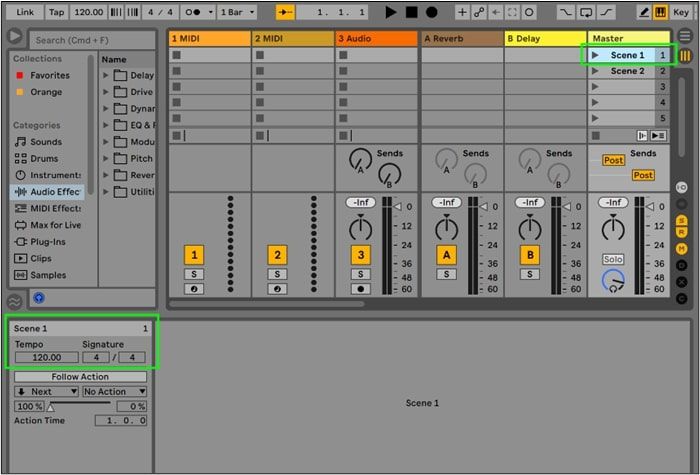Screen dimensions: 700x475
Task: Click the Re-enable Automation arrow icon
Action: click(496, 12)
